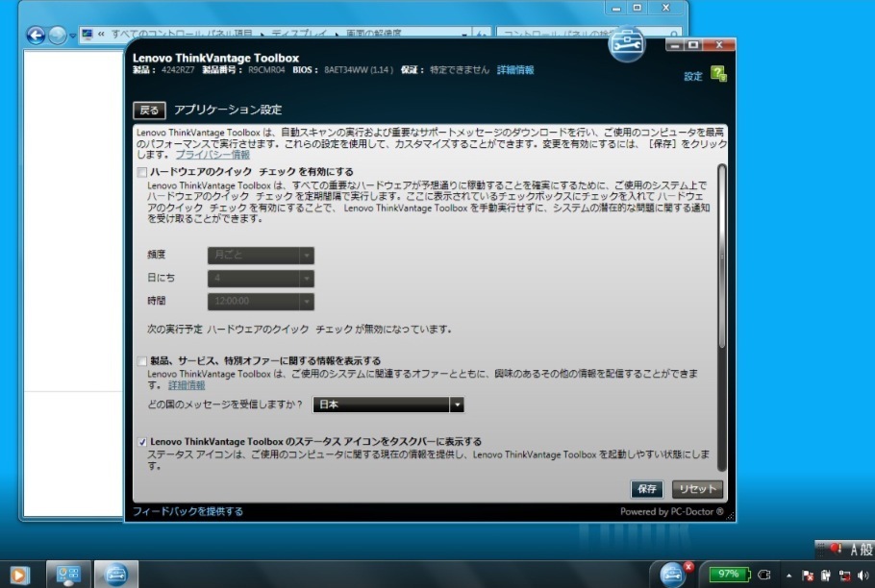Screen dimensions: 875x588
Task: Open the 日にち dropdown showing 4
Action: (261, 278)
